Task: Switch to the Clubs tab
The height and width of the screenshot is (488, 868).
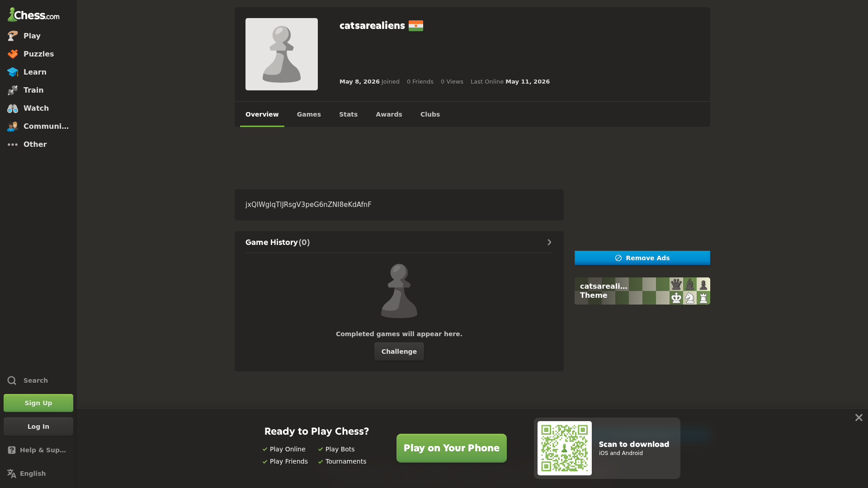Action: 430,114
